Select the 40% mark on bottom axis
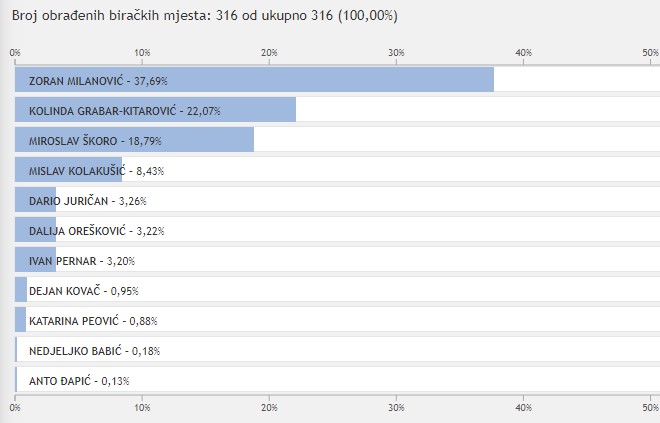 coord(523,407)
